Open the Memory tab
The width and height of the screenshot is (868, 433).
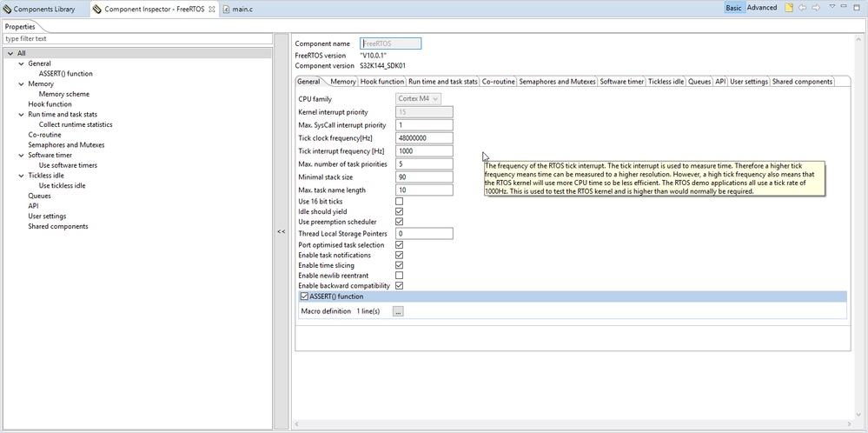342,82
